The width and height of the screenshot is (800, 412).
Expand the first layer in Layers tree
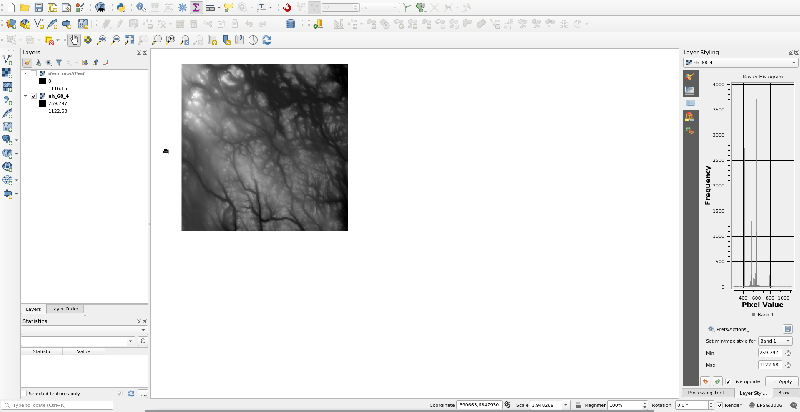tap(26, 73)
